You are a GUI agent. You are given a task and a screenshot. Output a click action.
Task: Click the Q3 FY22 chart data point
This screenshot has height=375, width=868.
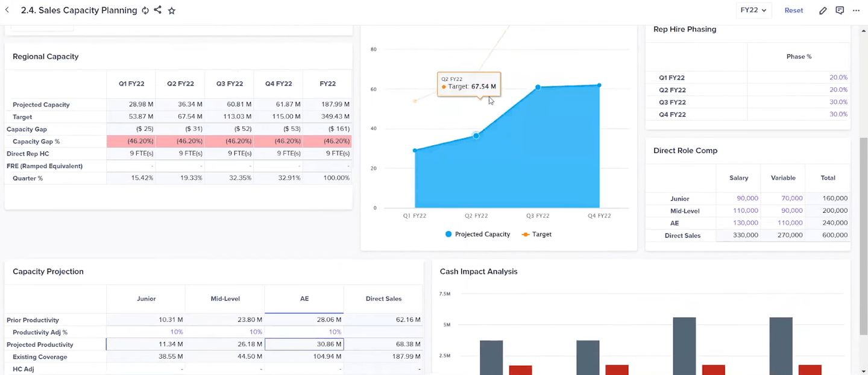[x=538, y=87]
